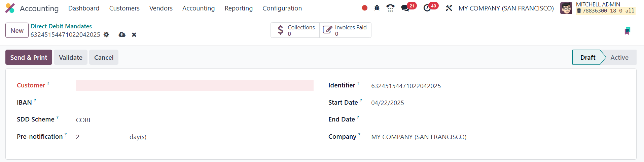Open the activities clock icon
Screen dimensions: 644x162
[427, 8]
